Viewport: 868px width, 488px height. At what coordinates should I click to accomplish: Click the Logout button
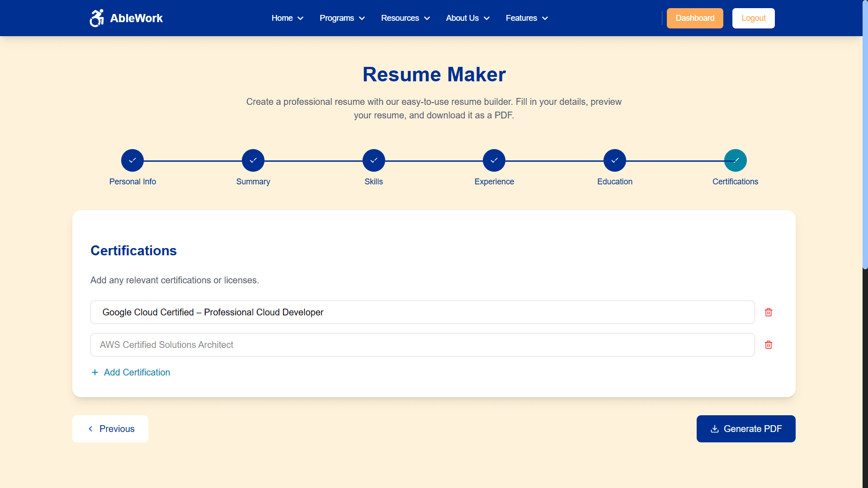pyautogui.click(x=753, y=18)
